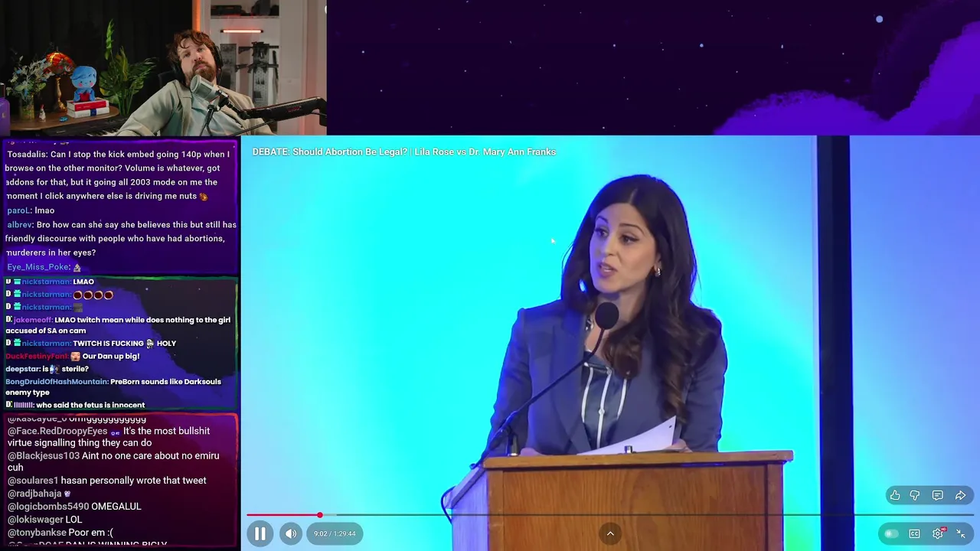Screen dimensions: 980x551
Task: Click the username Tosadalis in chat
Action: click(26, 155)
